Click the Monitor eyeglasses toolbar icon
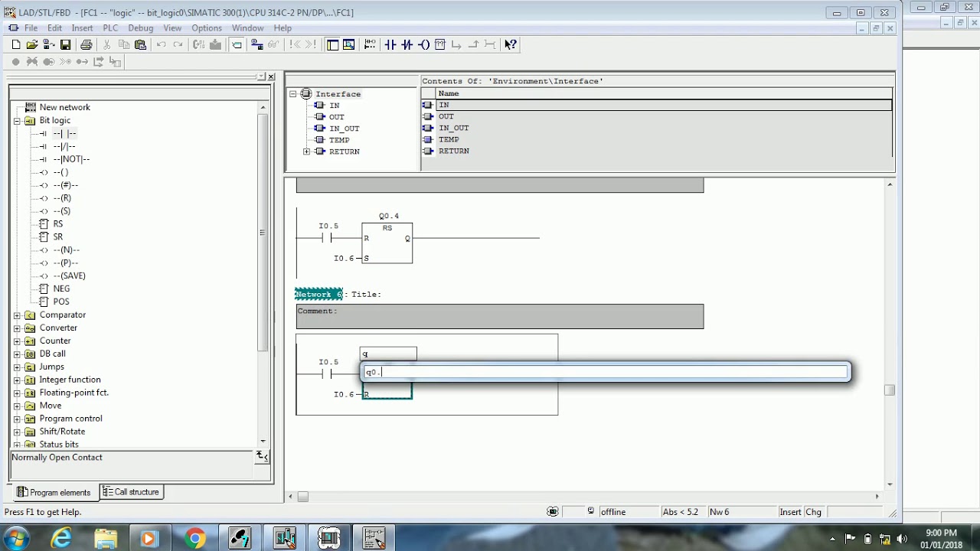Image resolution: width=980 pixels, height=551 pixels. pos(273,44)
